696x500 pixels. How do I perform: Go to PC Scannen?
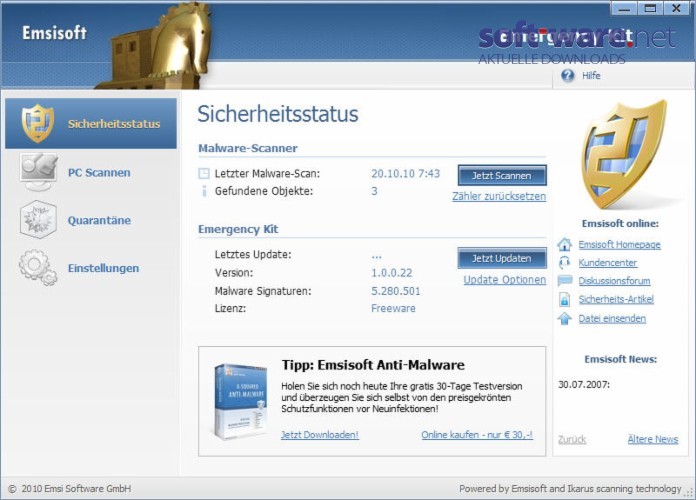pyautogui.click(x=99, y=172)
